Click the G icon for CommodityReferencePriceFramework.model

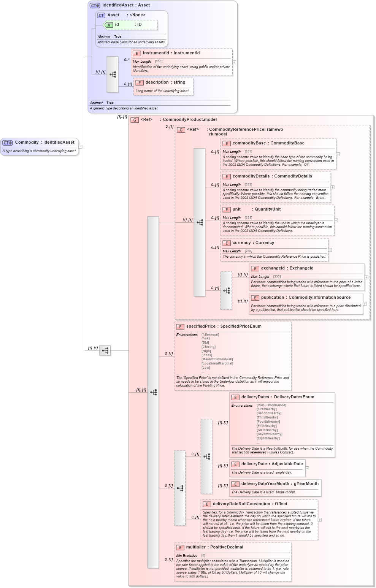(181, 130)
